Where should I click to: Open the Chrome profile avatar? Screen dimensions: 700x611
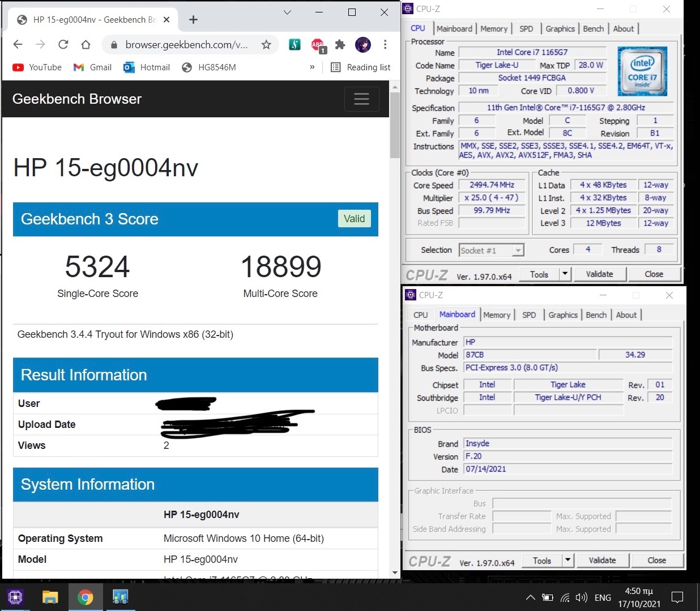point(363,45)
